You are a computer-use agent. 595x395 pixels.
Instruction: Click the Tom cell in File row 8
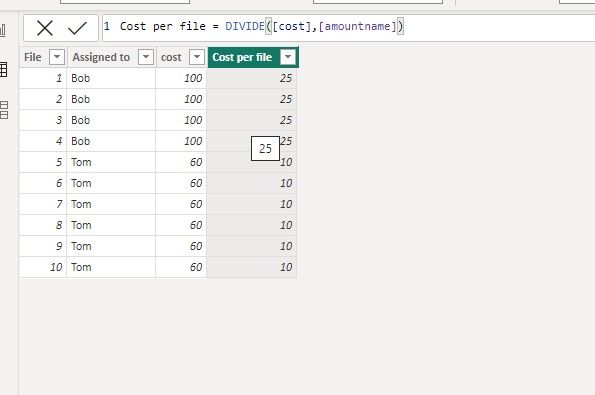(x=111, y=225)
